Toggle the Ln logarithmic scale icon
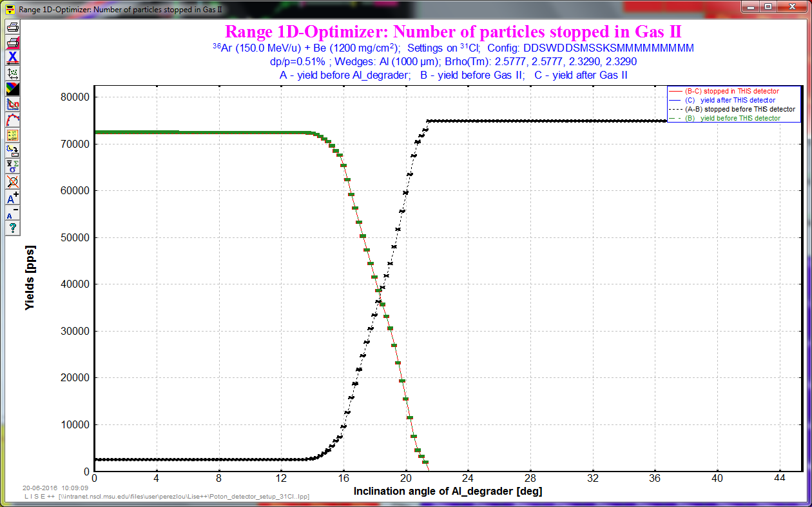 coord(12,104)
